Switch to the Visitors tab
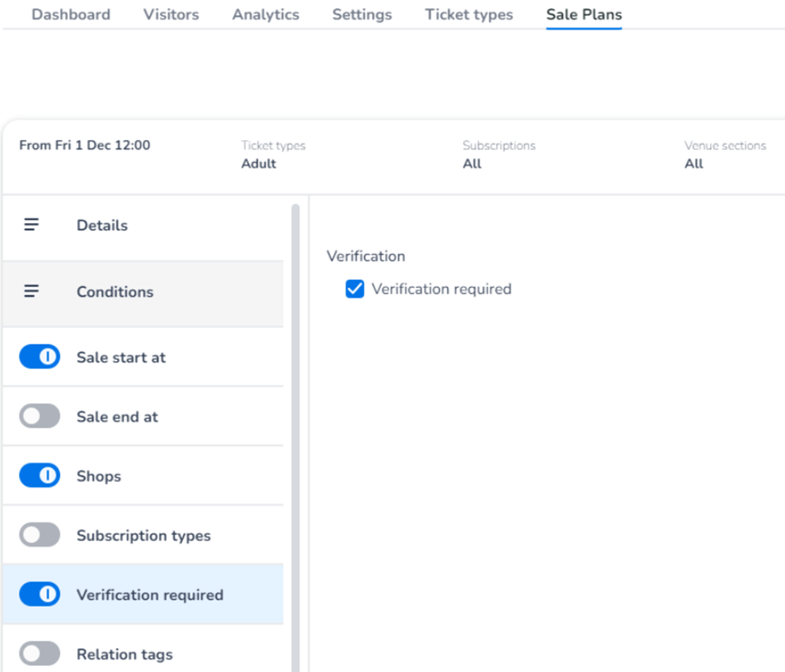 pos(171,14)
